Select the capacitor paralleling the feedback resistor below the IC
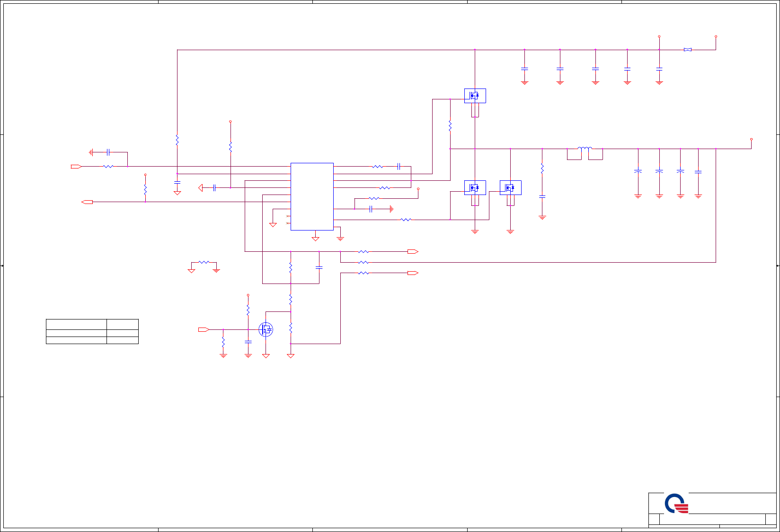 pos(319,267)
